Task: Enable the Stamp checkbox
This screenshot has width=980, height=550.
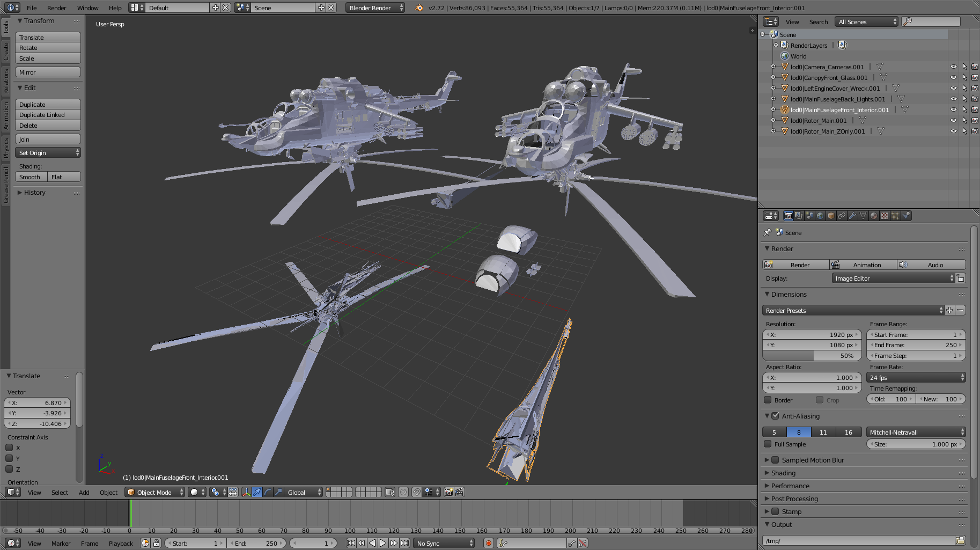Action: point(775,511)
